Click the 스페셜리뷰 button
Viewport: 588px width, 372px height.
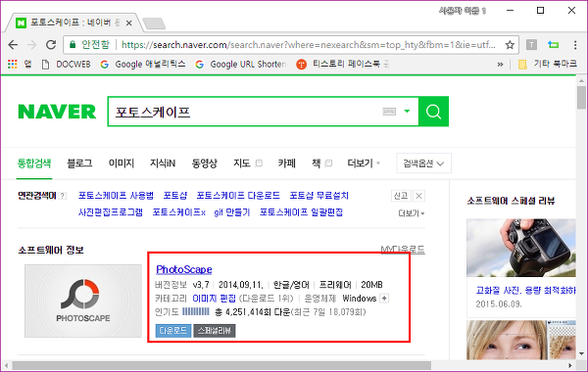[x=215, y=331]
